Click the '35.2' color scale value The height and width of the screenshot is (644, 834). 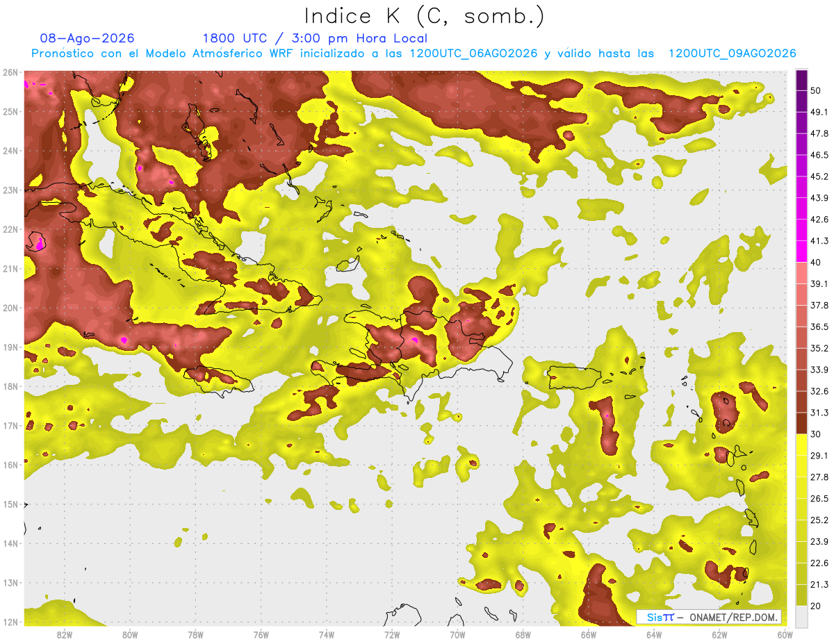(x=819, y=348)
